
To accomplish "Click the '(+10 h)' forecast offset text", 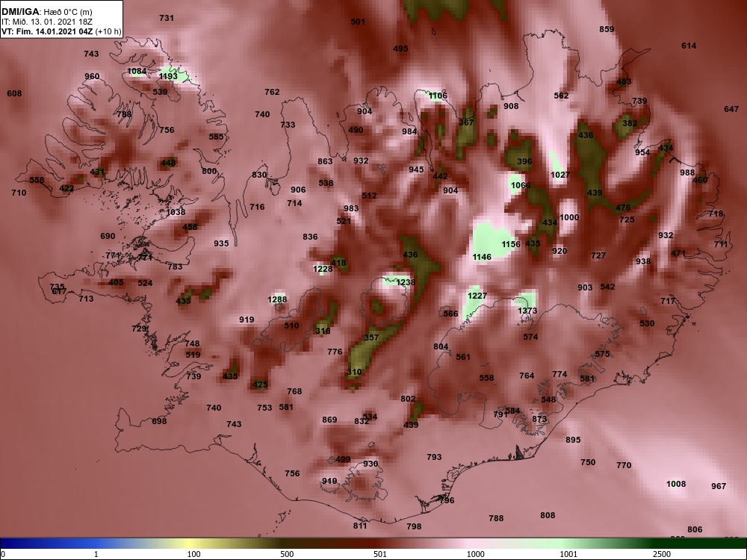I will click(108, 32).
